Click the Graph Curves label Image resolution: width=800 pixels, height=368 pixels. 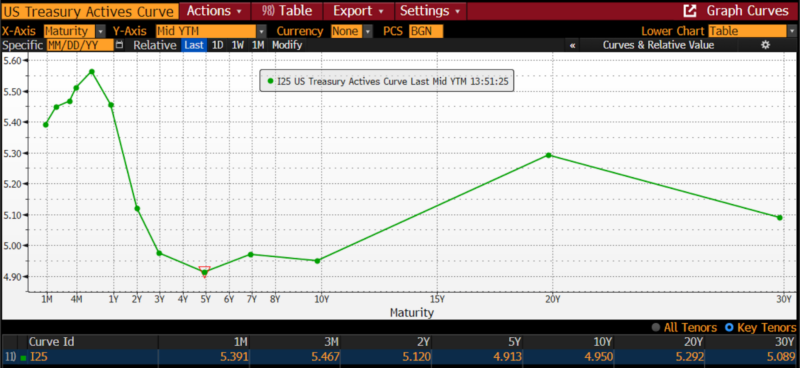[x=747, y=11]
